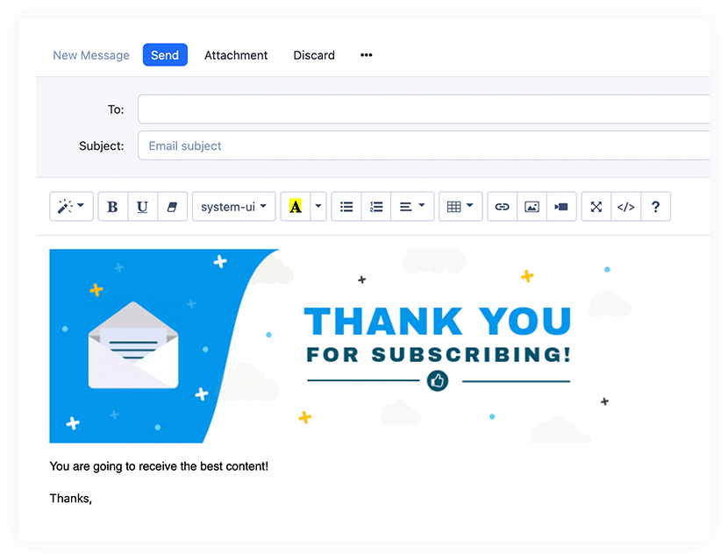Click the New Message heading
Screen dimensions: 728x560
pyautogui.click(x=91, y=55)
